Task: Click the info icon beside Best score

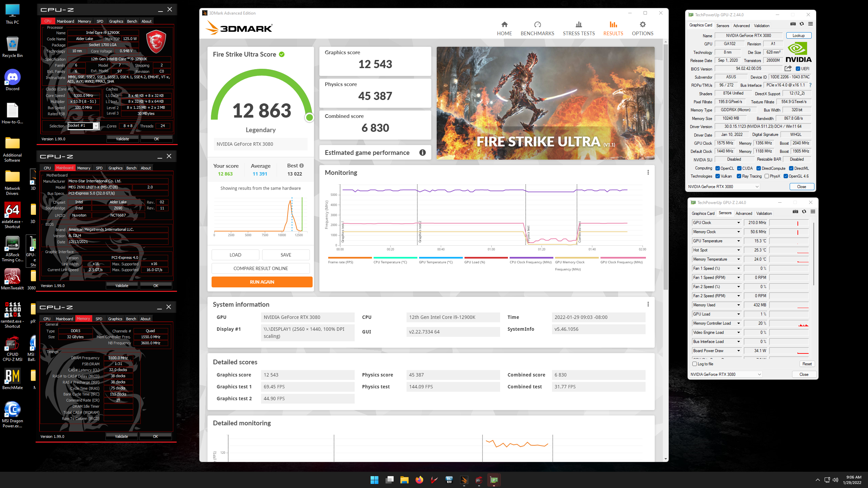Action: (301, 166)
